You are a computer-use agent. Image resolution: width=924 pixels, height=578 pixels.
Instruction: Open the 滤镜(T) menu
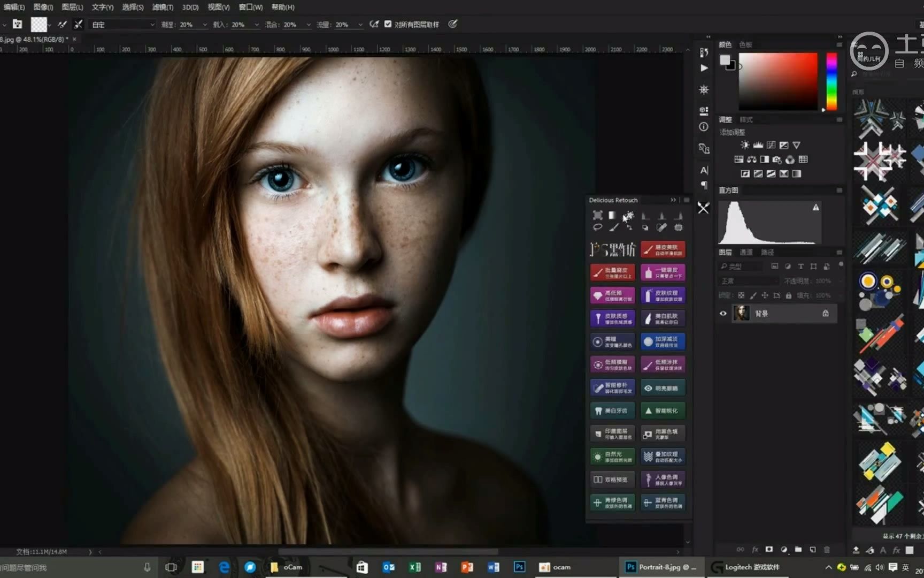click(163, 7)
